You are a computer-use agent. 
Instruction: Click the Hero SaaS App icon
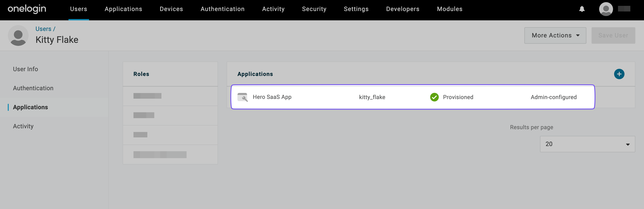coord(242,97)
